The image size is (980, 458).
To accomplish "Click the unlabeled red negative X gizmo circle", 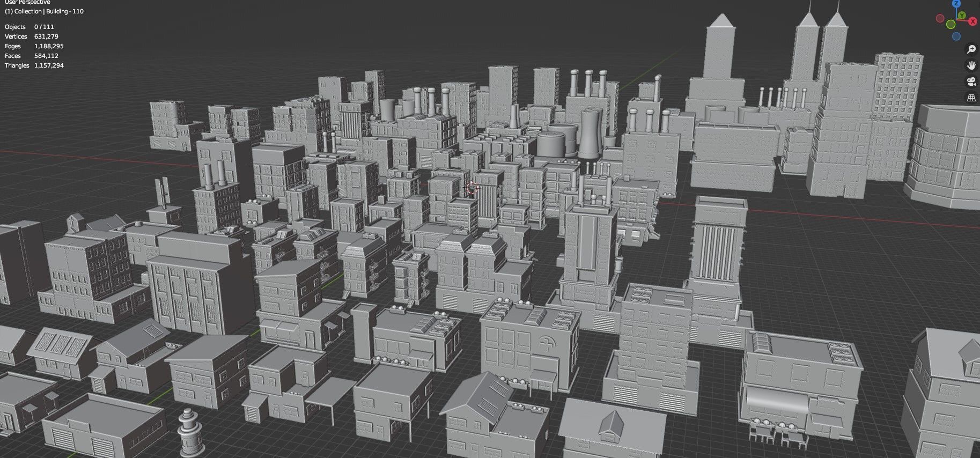I will (940, 18).
